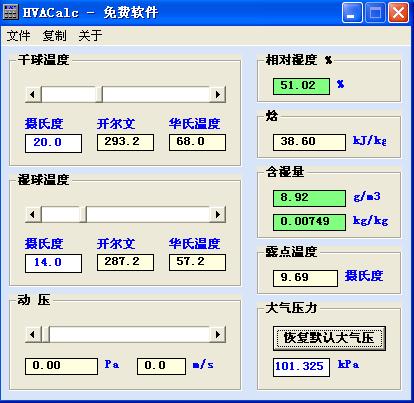Image resolution: width=414 pixels, height=403 pixels.
Task: Click the 相对湿度 field showing 51.02
Action: (301, 86)
